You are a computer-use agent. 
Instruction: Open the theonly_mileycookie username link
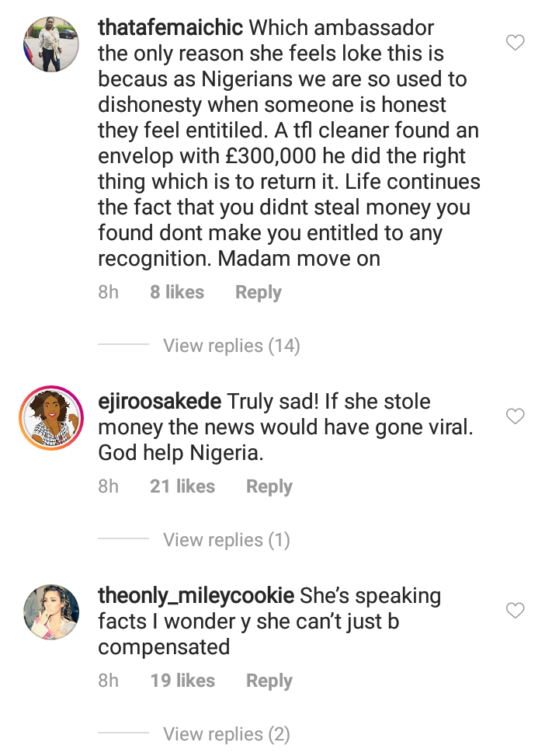[196, 597]
